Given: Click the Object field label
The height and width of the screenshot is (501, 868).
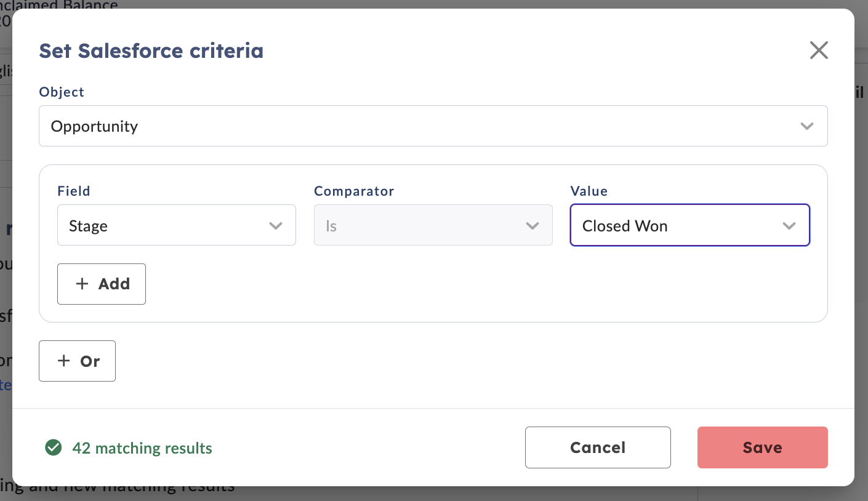Looking at the screenshot, I should (62, 92).
